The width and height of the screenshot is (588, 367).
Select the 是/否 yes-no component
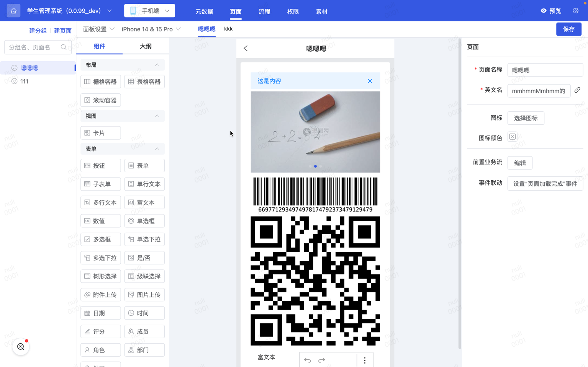point(144,258)
